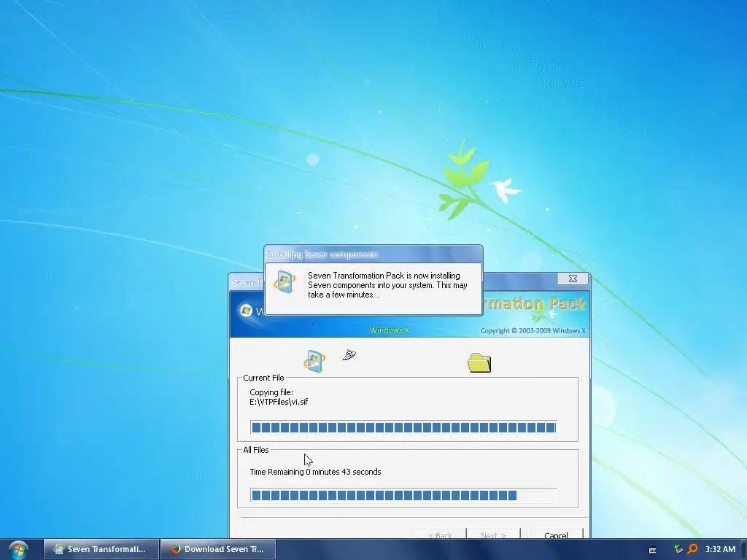The height and width of the screenshot is (560, 747).
Task: Click the Cancel button in installer
Action: point(556,534)
